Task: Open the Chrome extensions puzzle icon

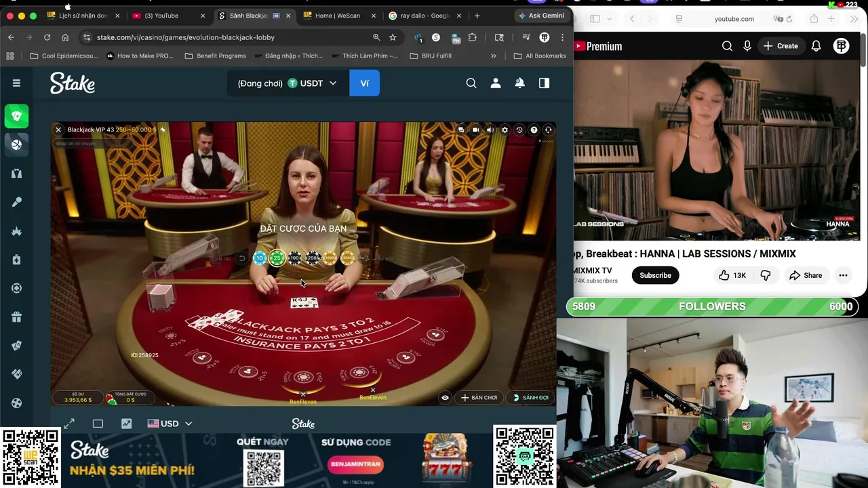Action: point(473,37)
